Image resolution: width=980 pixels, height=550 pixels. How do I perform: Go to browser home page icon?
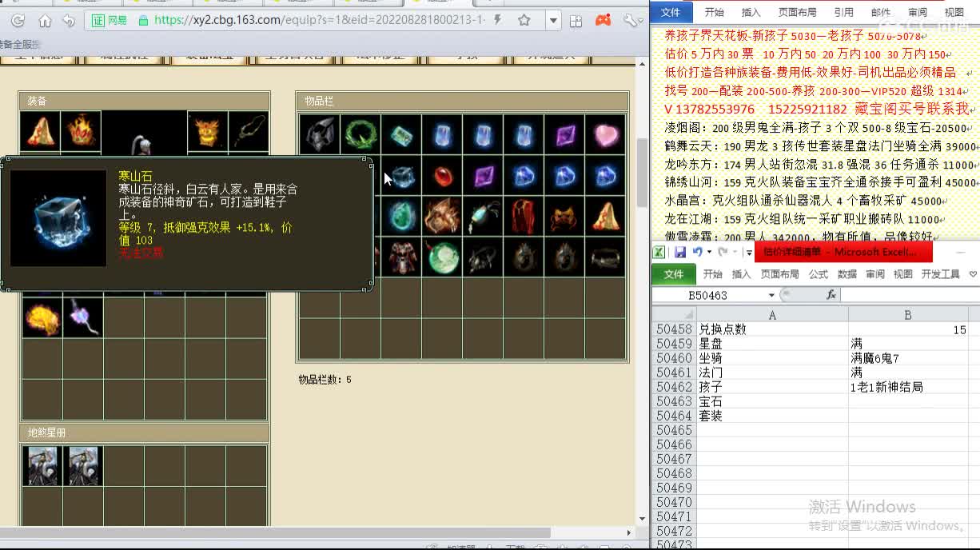[45, 21]
